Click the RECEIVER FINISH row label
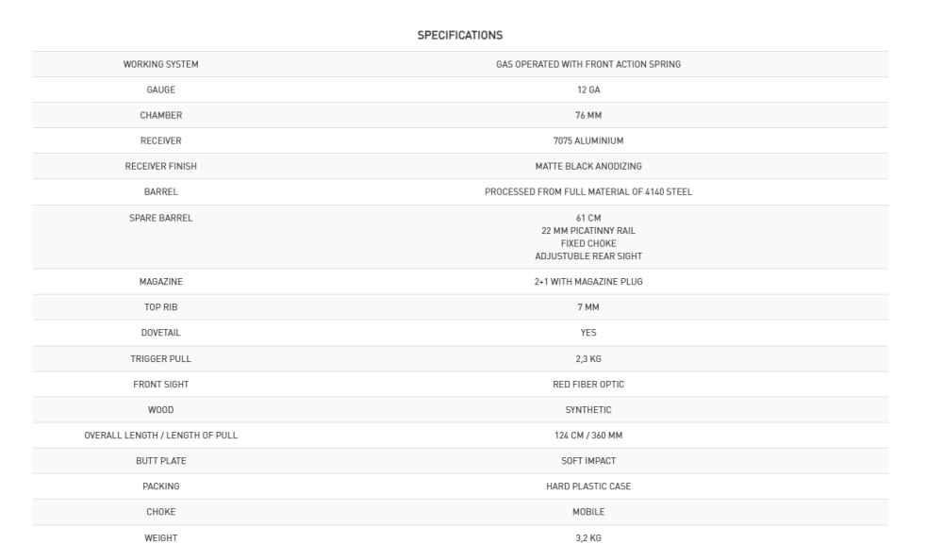The width and height of the screenshot is (943, 560). click(161, 166)
